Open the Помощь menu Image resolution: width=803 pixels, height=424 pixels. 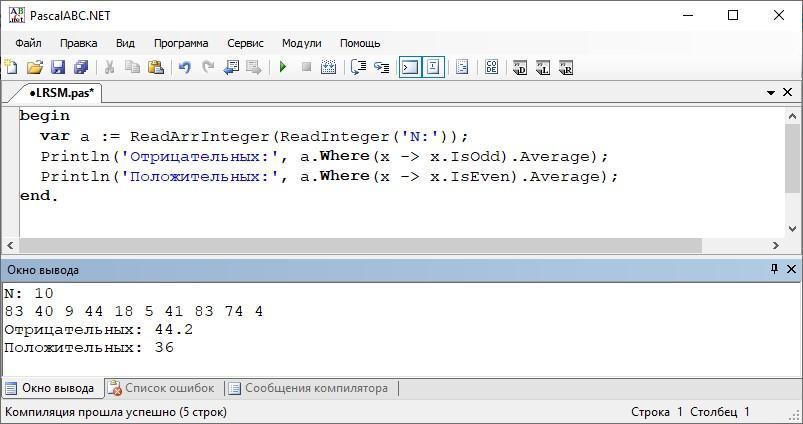pyautogui.click(x=360, y=44)
